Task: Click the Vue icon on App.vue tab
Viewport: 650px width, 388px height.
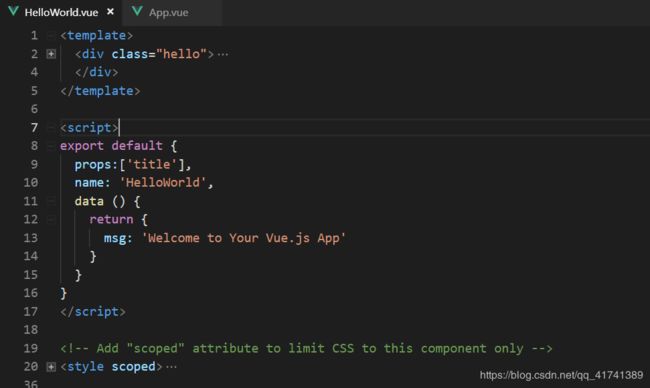Action: tap(137, 11)
